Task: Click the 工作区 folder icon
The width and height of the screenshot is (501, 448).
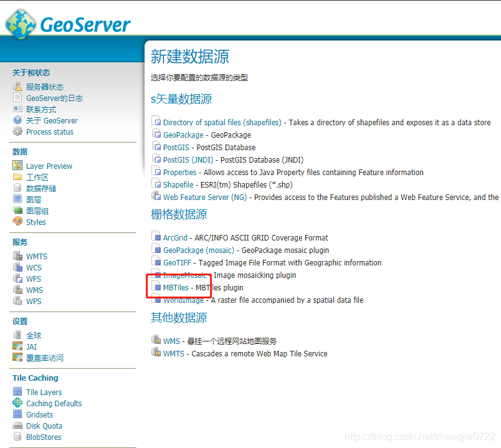Action: 17,177
